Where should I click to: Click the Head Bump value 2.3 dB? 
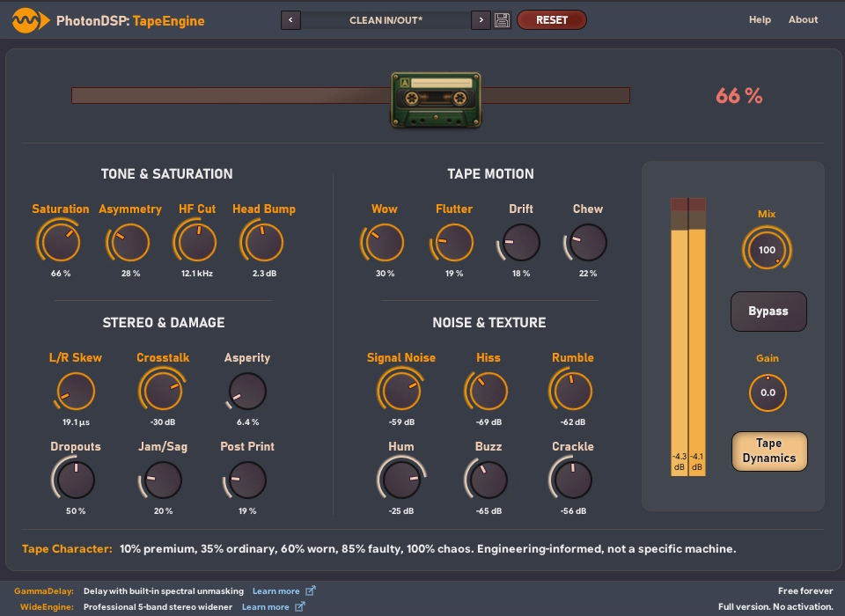tap(264, 273)
